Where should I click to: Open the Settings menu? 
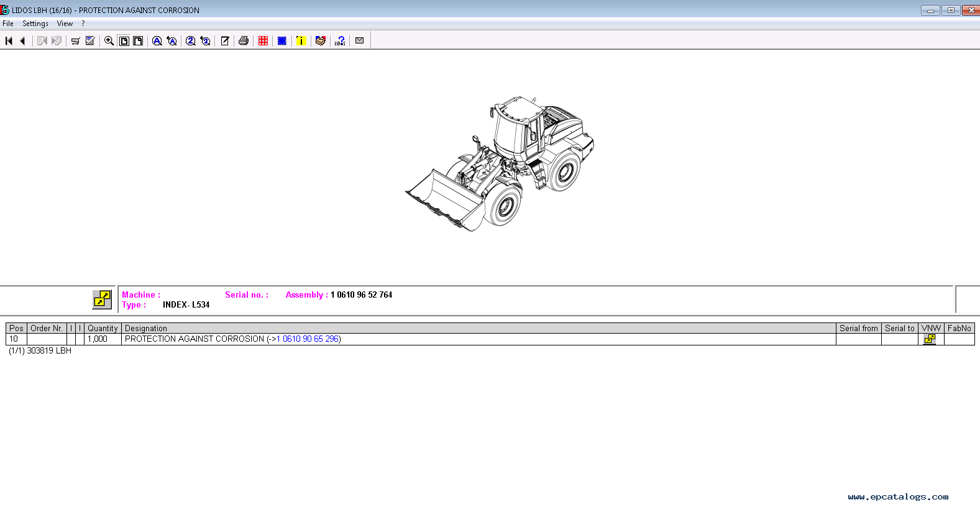(35, 24)
